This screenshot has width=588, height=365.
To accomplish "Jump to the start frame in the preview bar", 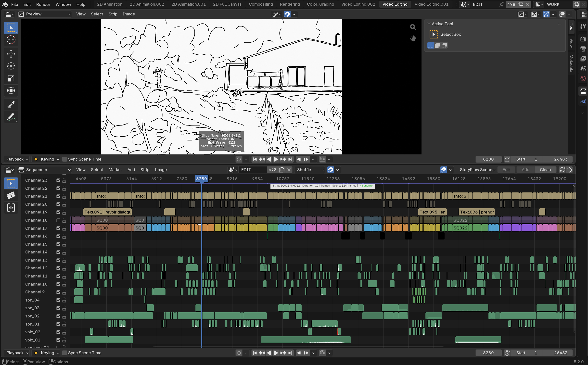I will [x=255, y=159].
